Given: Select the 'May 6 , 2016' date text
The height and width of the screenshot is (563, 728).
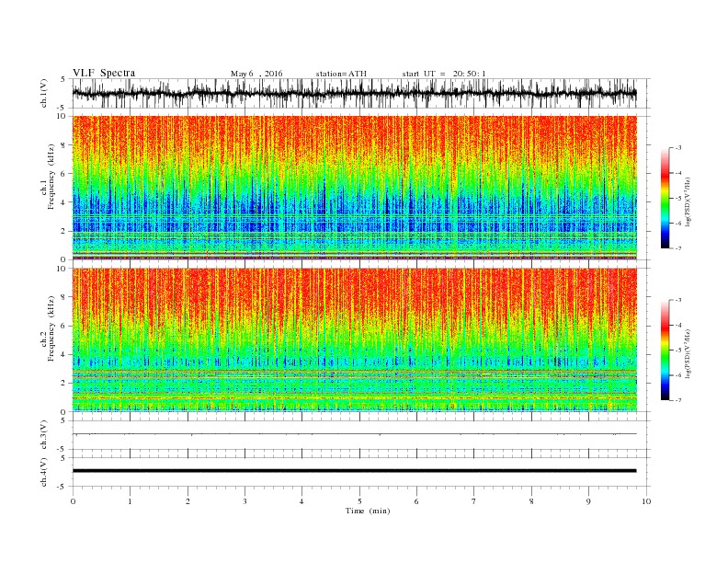Looking at the screenshot, I should 256,74.
